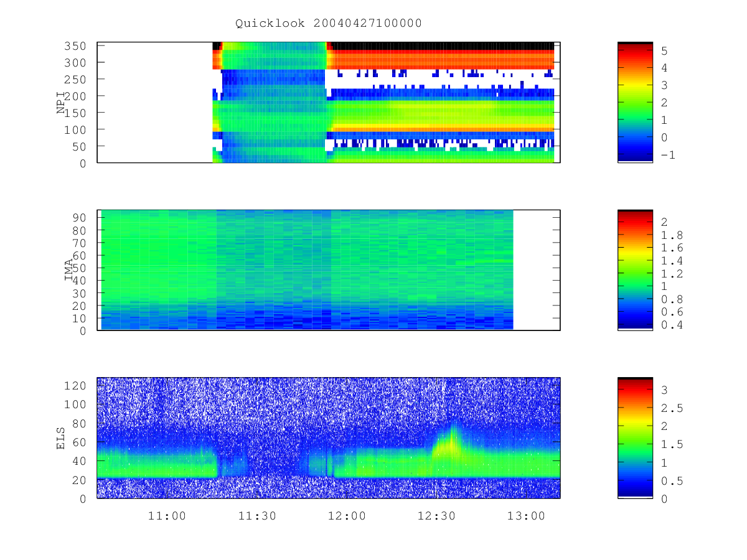Click the 13:00 time axis label
The image size is (747, 560).
526,516
